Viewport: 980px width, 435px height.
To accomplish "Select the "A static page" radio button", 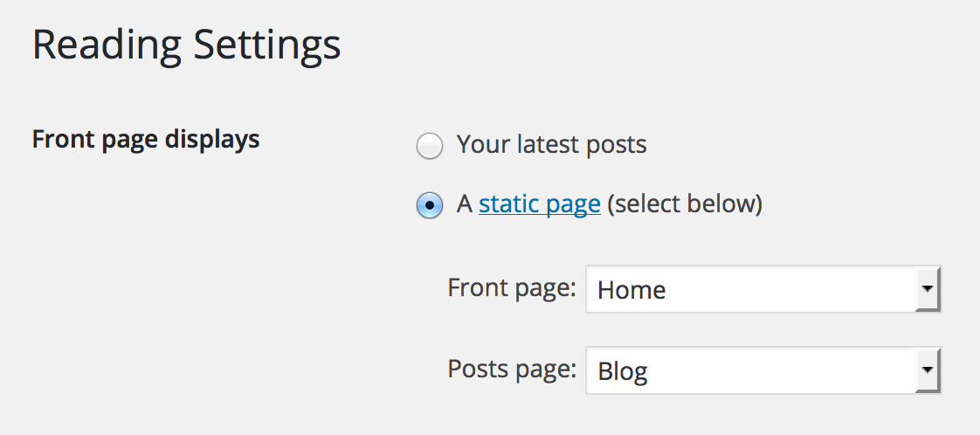I will 429,206.
